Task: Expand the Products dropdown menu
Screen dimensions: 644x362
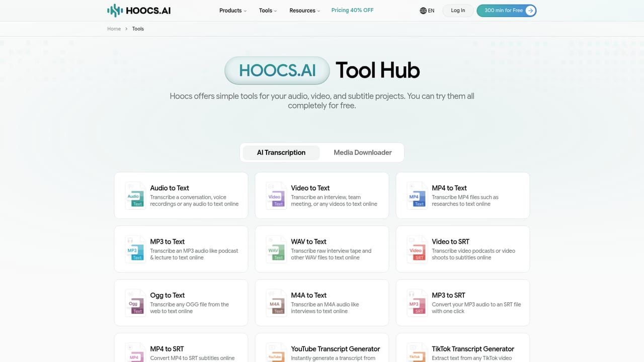Action: click(x=233, y=11)
